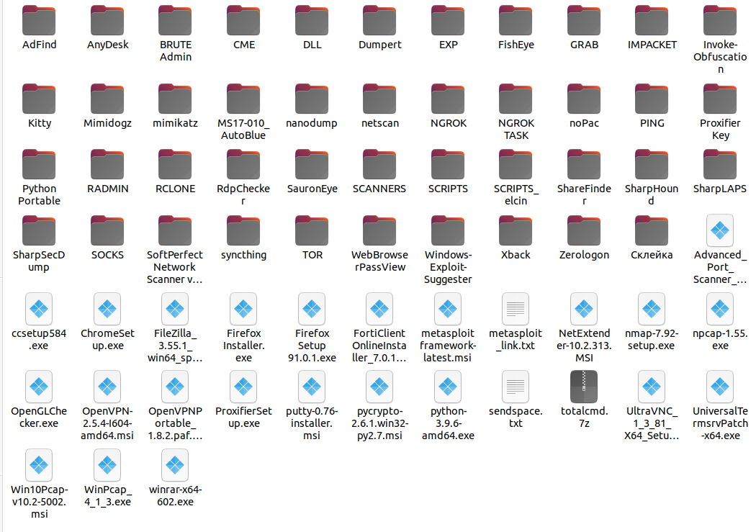Select the MS17-010_AutoBlue folder

243,99
